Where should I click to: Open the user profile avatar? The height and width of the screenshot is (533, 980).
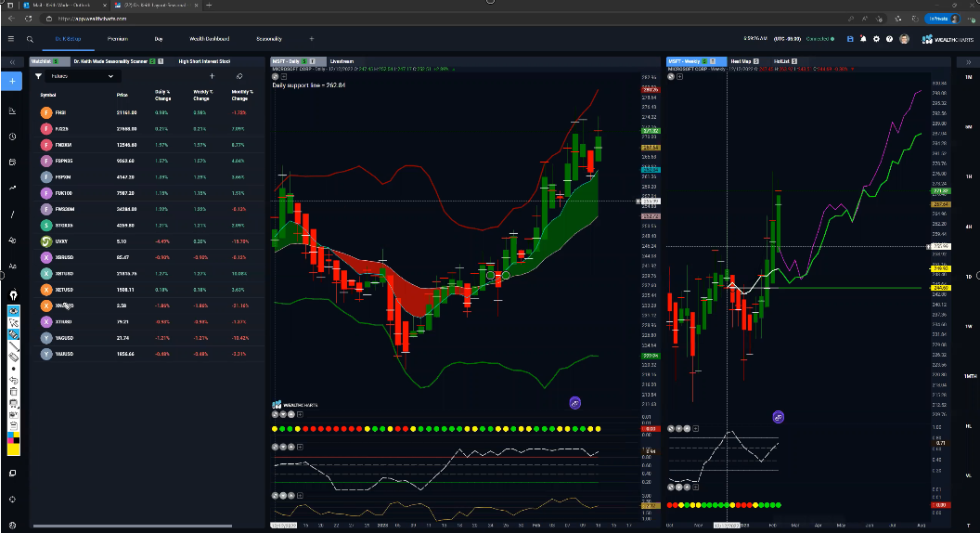904,39
